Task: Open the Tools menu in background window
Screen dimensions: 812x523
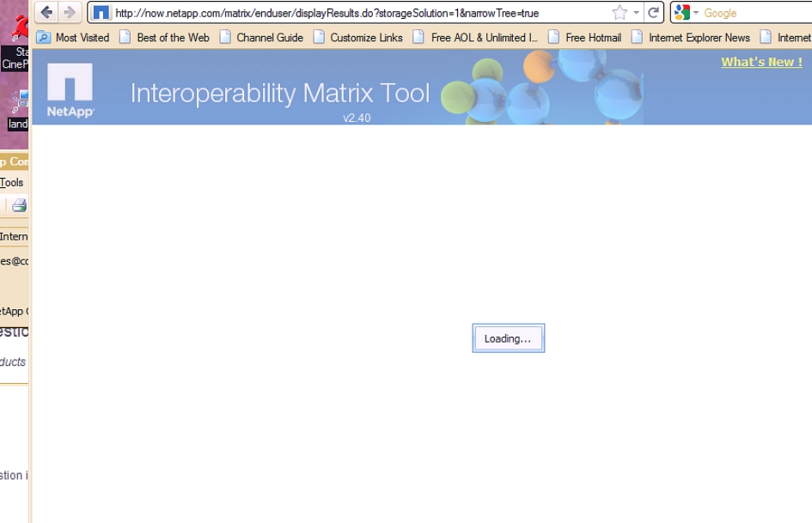Action: pos(11,182)
